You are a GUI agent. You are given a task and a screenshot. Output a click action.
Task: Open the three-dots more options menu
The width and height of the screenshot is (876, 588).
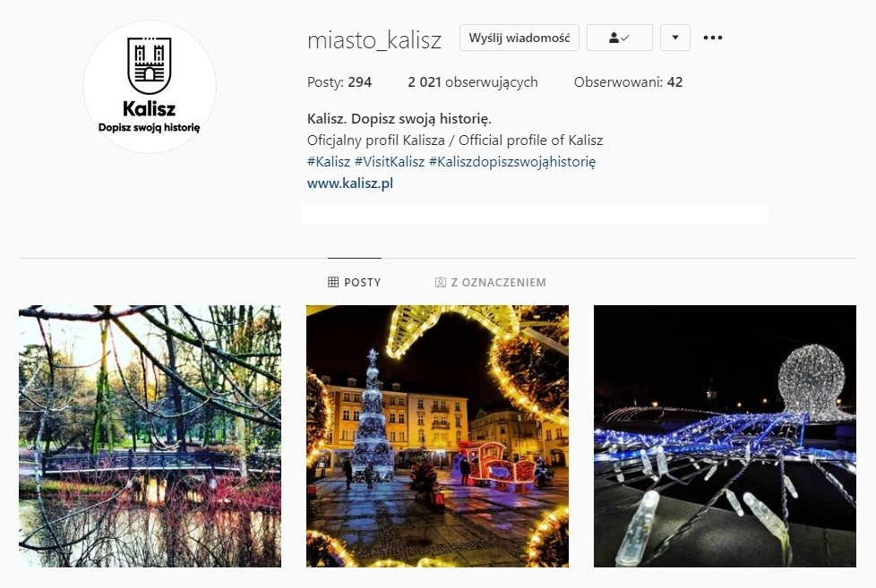pos(713,38)
